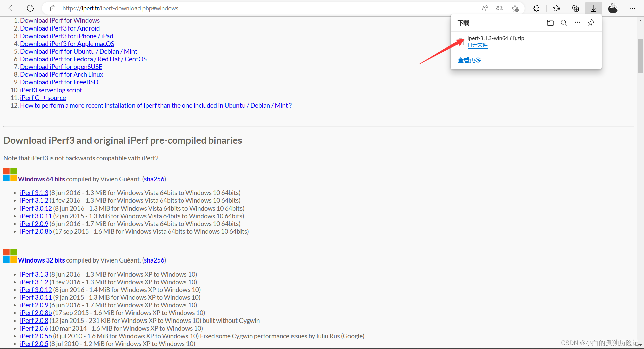Screen dimensions: 644x349
Task: Search downloads with magnifier icon
Action: point(564,23)
